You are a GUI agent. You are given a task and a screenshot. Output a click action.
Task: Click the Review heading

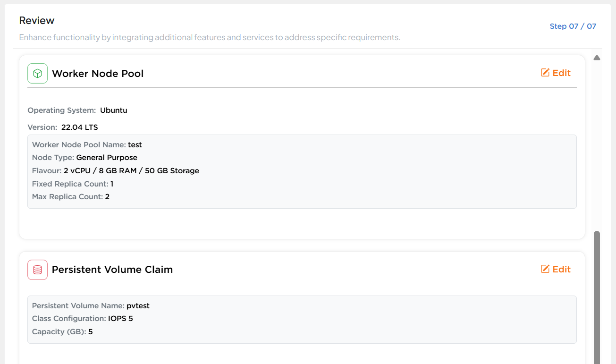coord(37,21)
